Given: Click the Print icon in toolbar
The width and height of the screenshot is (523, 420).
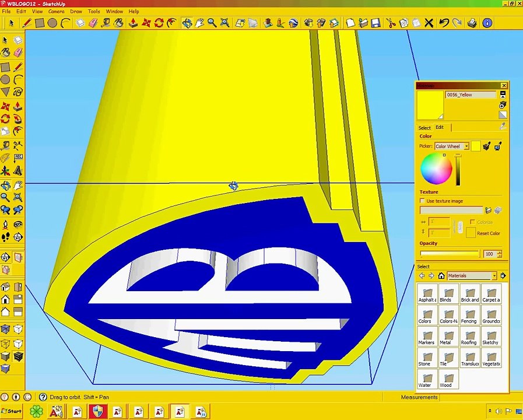Looking at the screenshot, I should coord(472,23).
